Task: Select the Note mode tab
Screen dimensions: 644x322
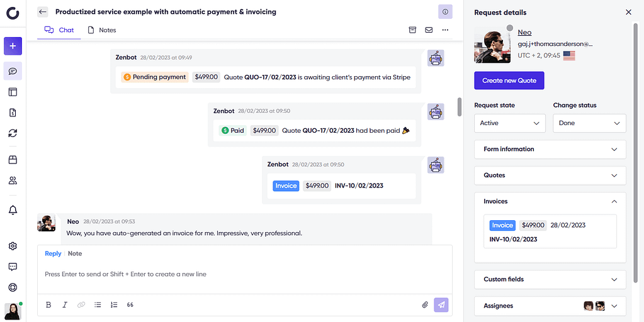Action: click(x=75, y=253)
